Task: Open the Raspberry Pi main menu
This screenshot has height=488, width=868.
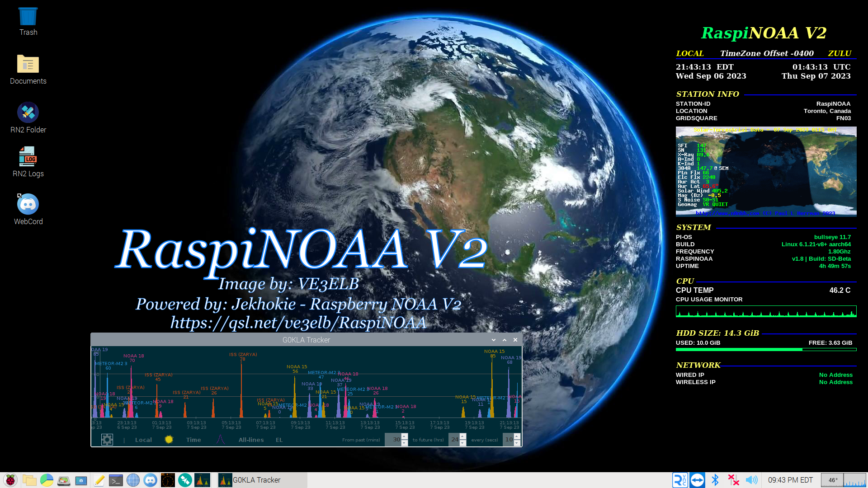Action: coord(10,480)
